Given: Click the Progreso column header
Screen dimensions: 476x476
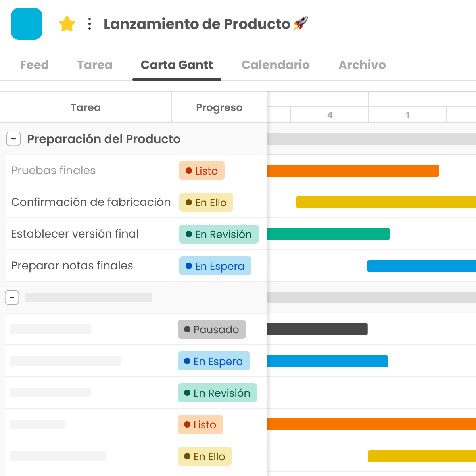Looking at the screenshot, I should tap(219, 107).
